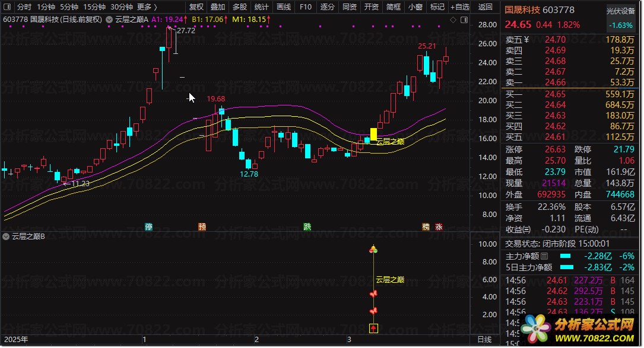
Task: Expand 更多 periods list
Action: [x=147, y=7]
